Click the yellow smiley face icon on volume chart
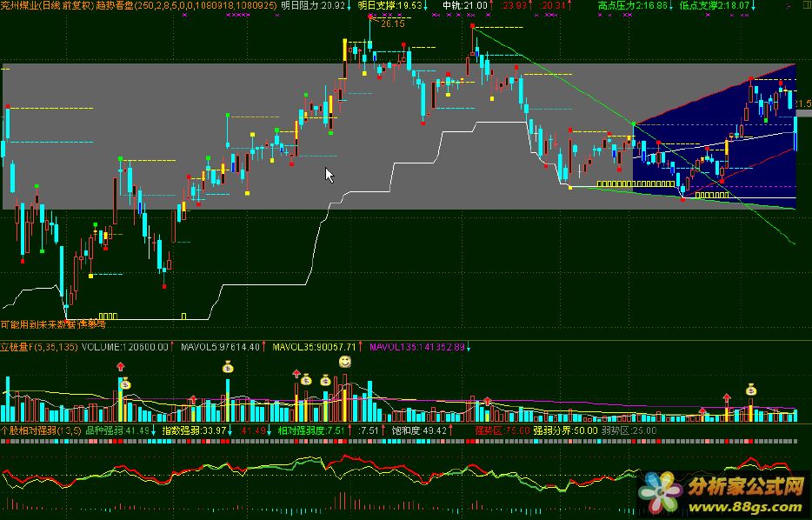This screenshot has height=520, width=812. [345, 362]
